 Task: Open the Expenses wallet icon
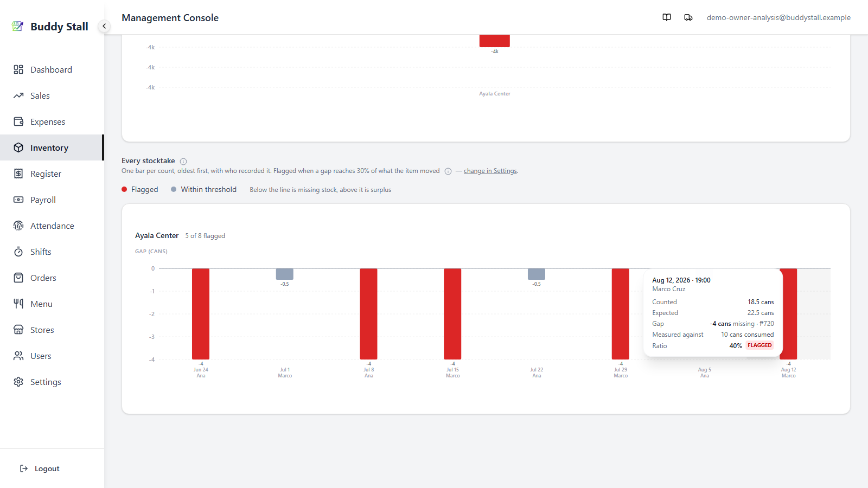click(18, 121)
